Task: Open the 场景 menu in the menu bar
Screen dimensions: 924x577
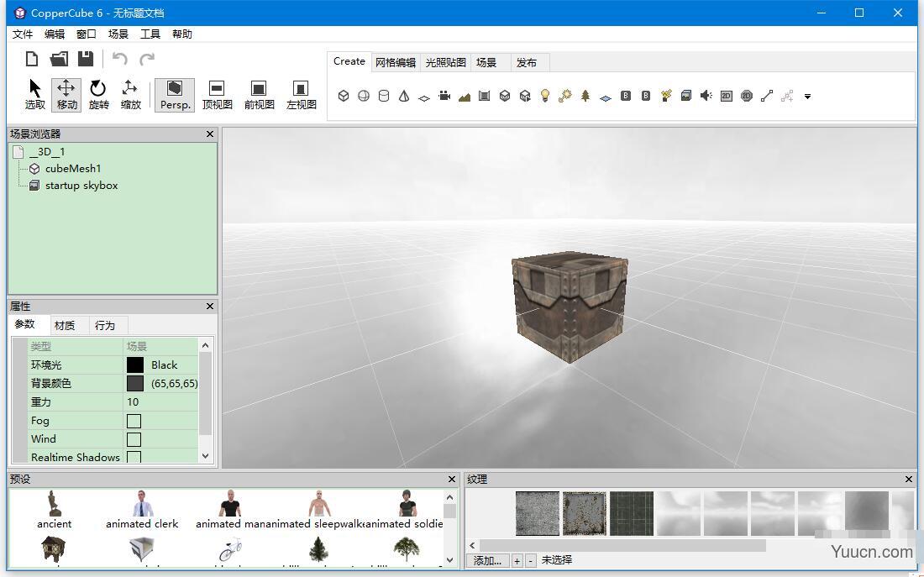Action: [118, 34]
